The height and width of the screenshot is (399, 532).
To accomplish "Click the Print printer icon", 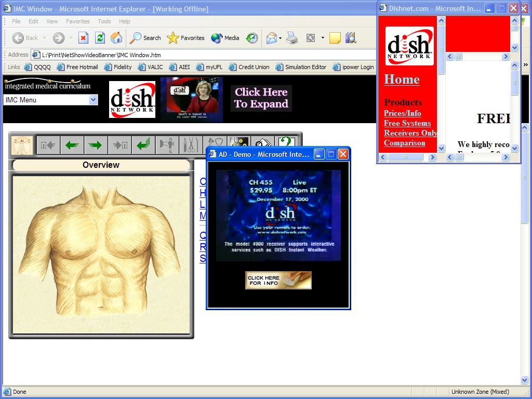I will click(292, 38).
